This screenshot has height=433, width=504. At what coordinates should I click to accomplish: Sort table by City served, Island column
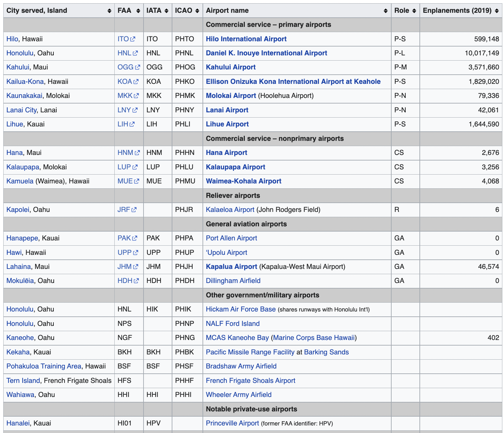tap(109, 11)
